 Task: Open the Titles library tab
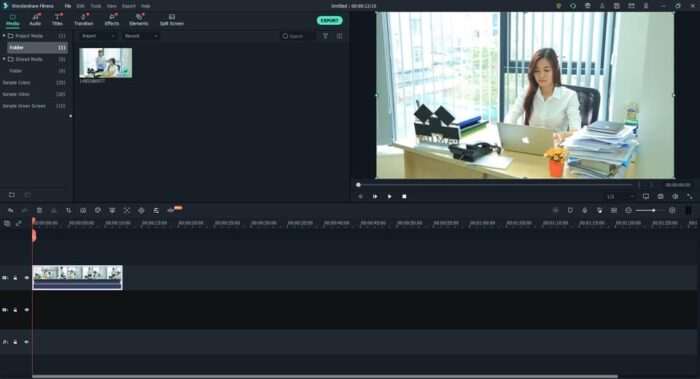coord(58,20)
